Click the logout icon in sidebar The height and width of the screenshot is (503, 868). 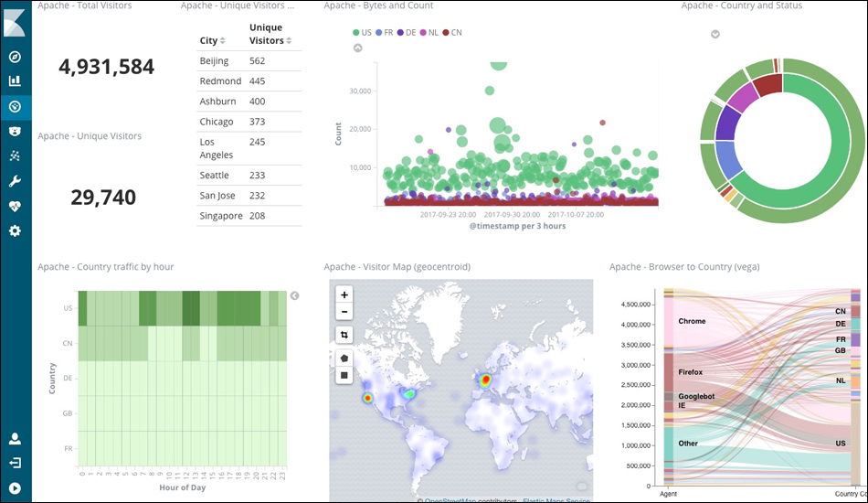[15, 463]
